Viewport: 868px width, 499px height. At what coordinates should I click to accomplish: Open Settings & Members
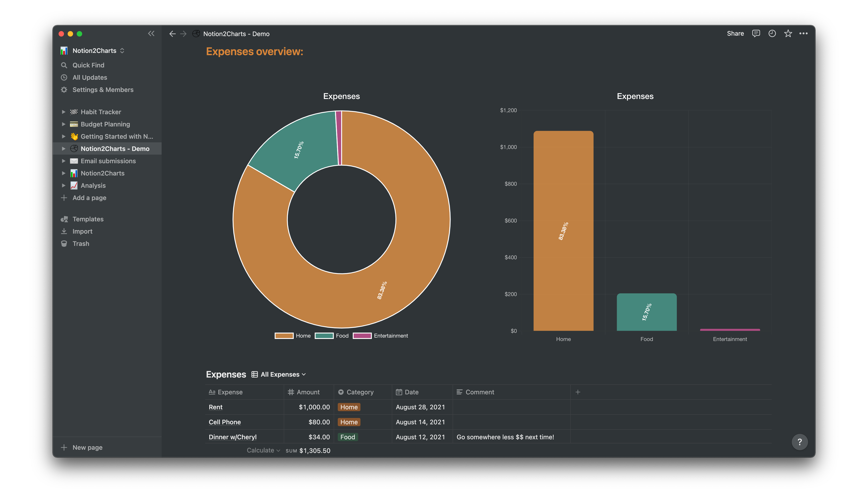click(x=103, y=89)
